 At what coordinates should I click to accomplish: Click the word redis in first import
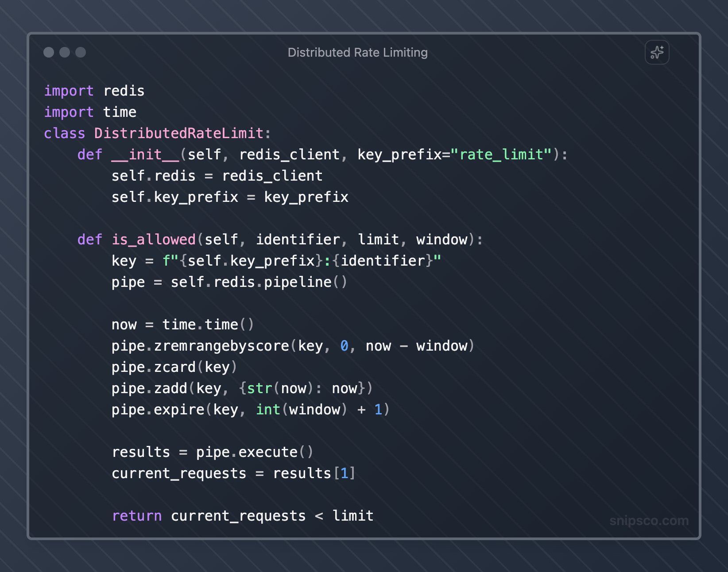click(x=124, y=91)
